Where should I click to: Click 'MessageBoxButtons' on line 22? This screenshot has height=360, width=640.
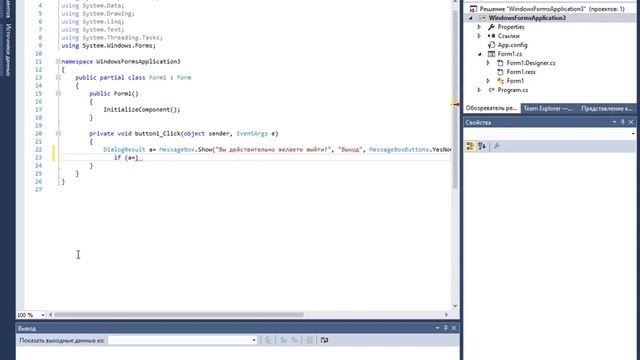tap(399, 150)
